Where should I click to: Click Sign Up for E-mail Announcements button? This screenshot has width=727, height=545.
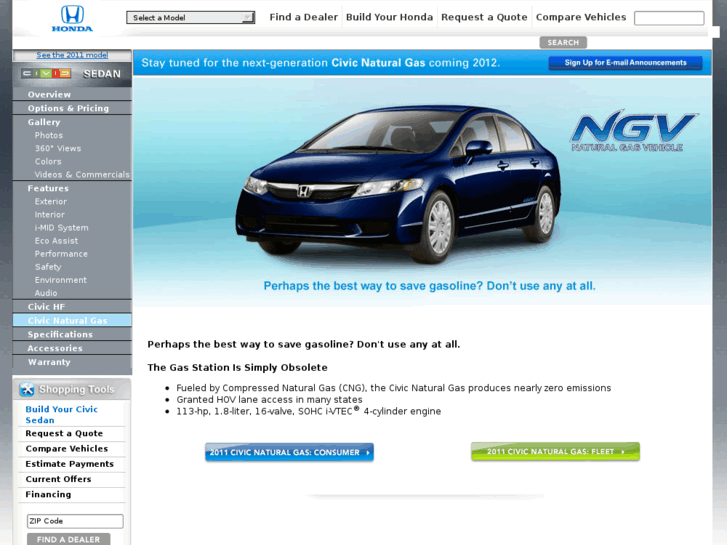625,63
